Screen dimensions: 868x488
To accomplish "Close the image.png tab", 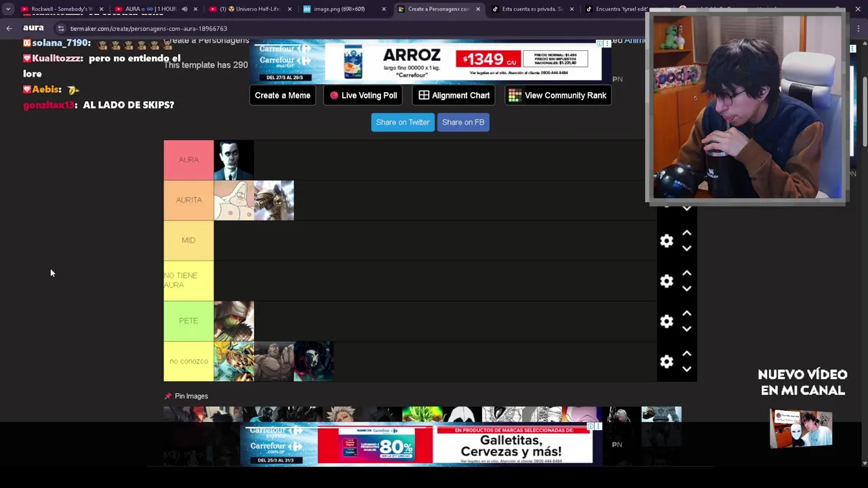I will [x=384, y=9].
